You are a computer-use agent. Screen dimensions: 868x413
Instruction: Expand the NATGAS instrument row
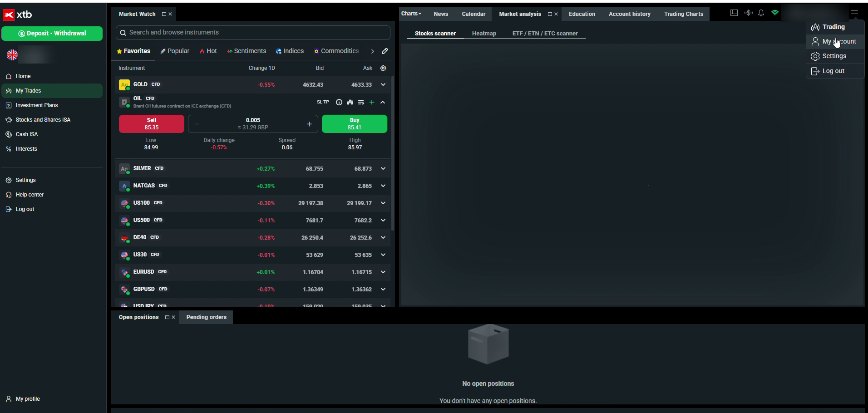tap(383, 186)
